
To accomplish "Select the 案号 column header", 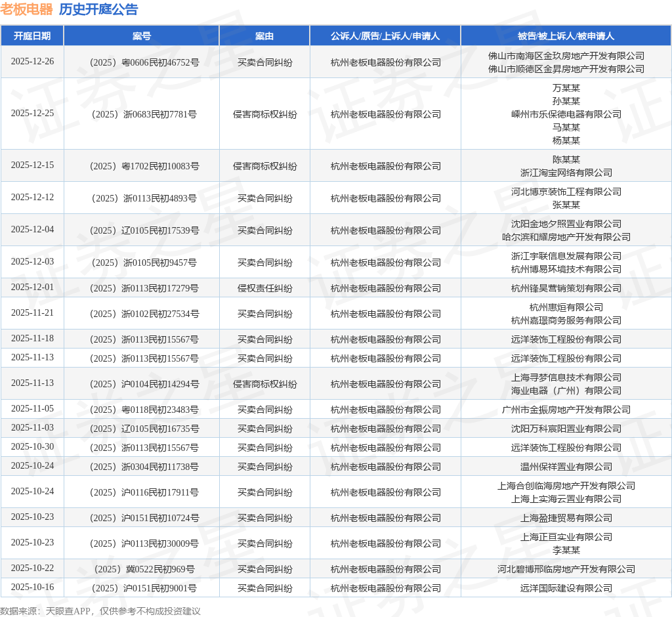I will 142,36.
